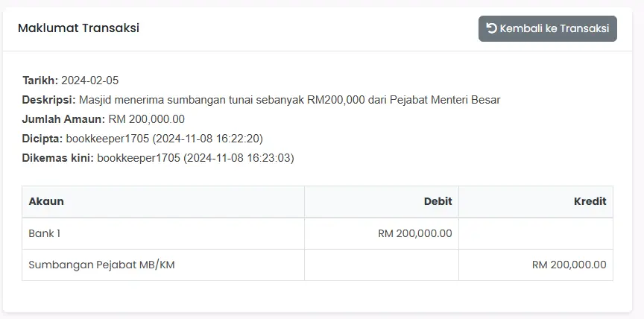644x319 pixels.
Task: Click the Dikemas kini bookkeeper1705 line
Action: pyautogui.click(x=158, y=158)
